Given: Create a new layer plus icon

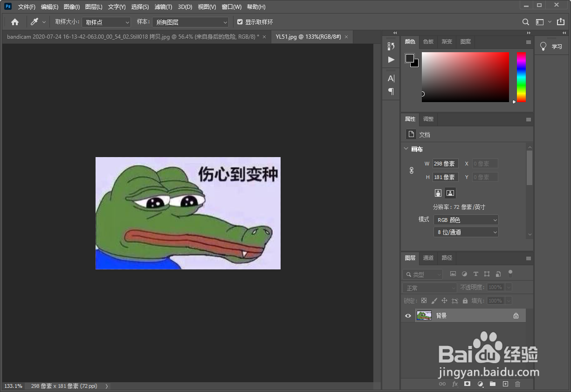Looking at the screenshot, I should [x=505, y=384].
